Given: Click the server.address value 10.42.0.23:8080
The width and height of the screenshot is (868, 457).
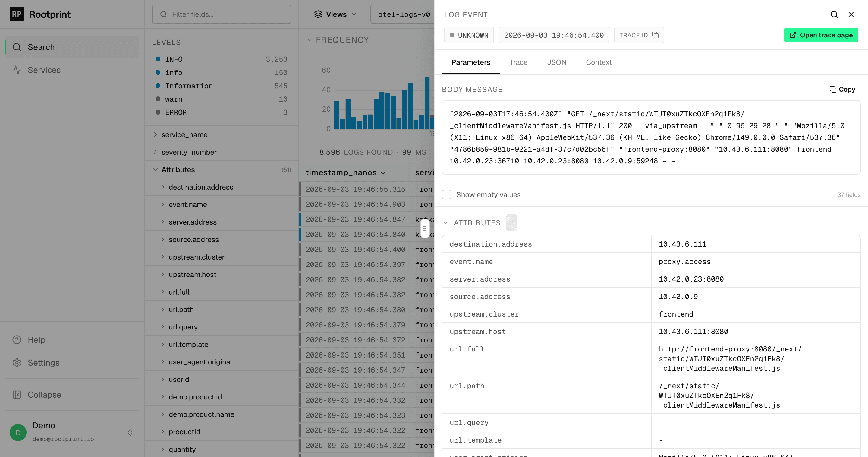Looking at the screenshot, I should (x=691, y=279).
